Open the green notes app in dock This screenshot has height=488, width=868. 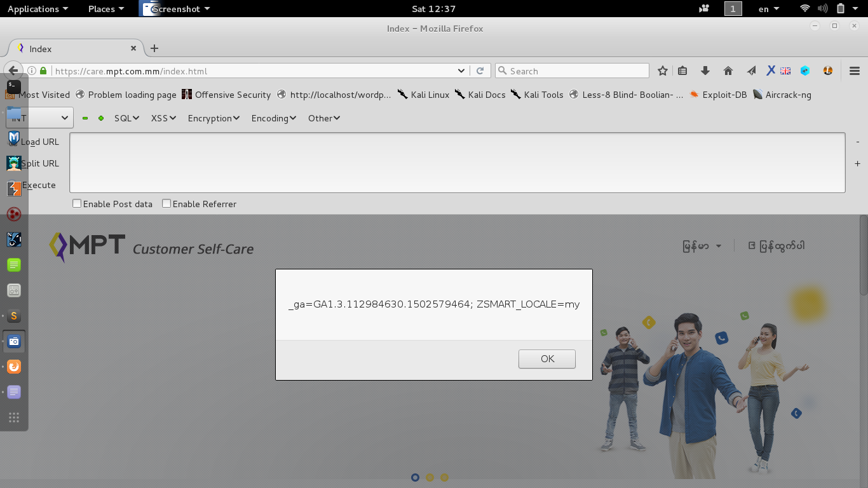14,265
